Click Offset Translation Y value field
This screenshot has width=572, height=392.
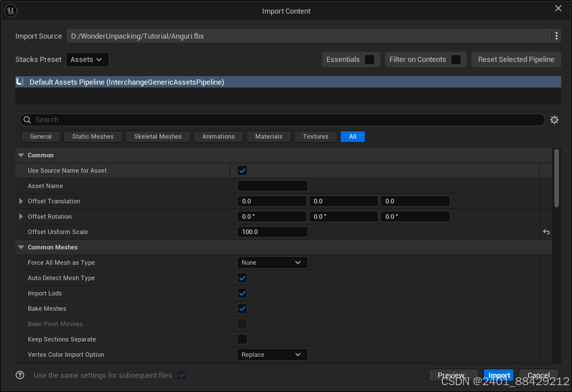point(343,201)
